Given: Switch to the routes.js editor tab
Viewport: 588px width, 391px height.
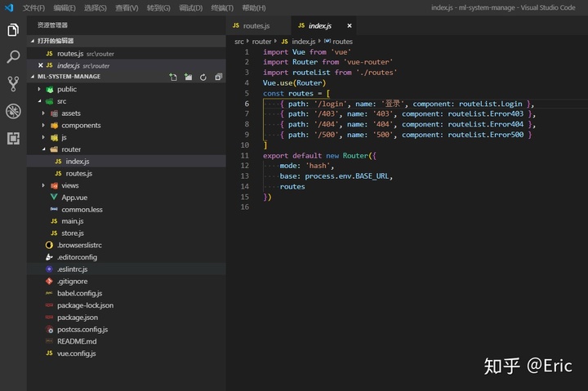Looking at the screenshot, I should click(x=258, y=25).
